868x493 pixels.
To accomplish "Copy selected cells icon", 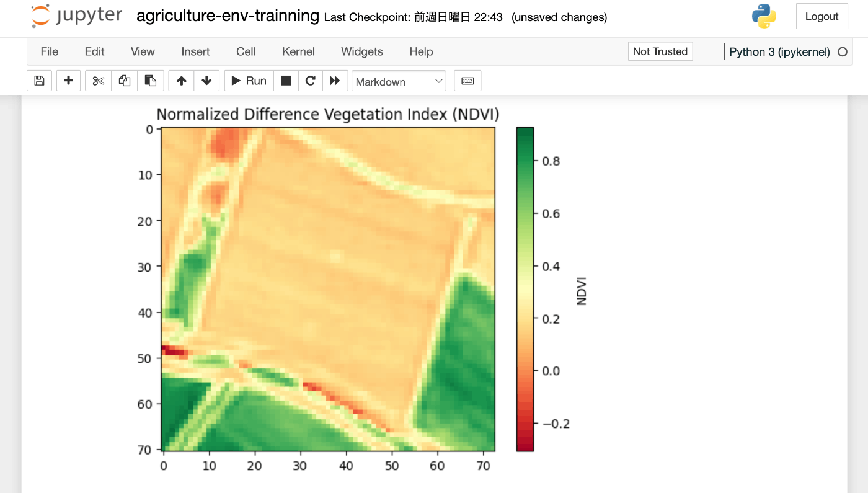I will [x=125, y=81].
